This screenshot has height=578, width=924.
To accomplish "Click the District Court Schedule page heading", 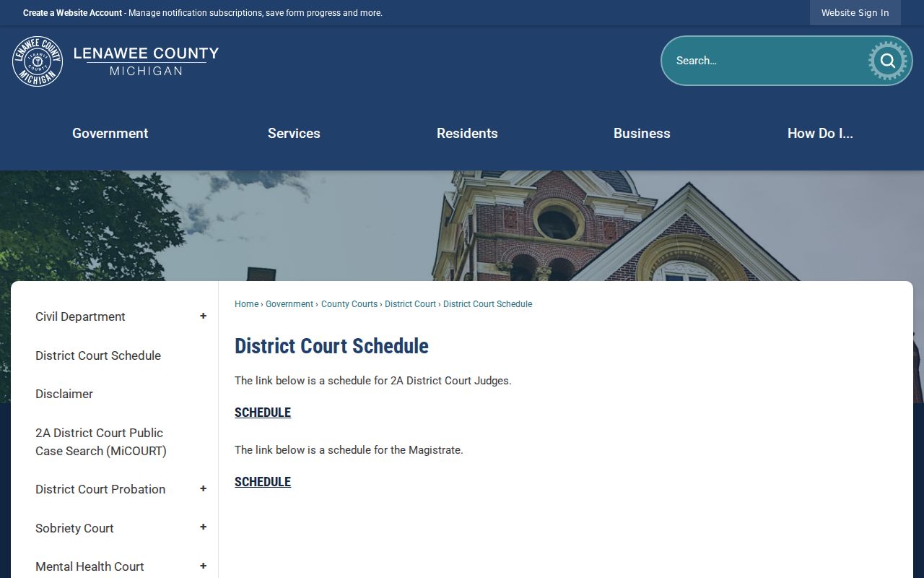I will point(331,346).
